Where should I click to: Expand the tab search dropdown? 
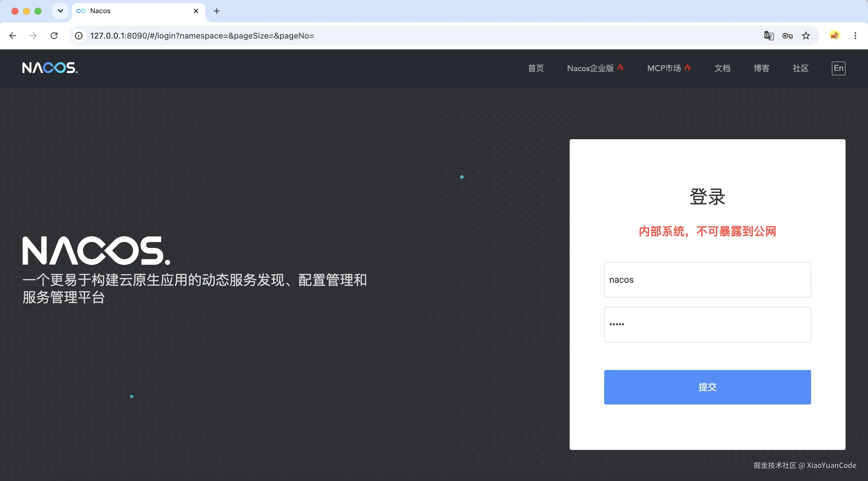click(60, 11)
